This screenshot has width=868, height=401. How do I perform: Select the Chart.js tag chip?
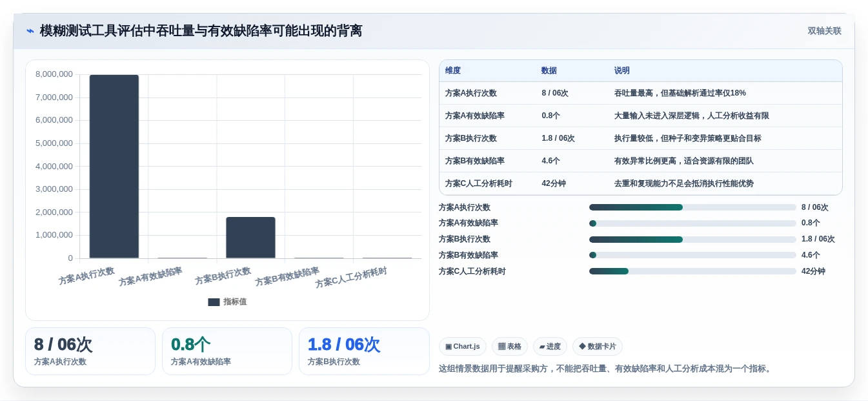coord(463,346)
